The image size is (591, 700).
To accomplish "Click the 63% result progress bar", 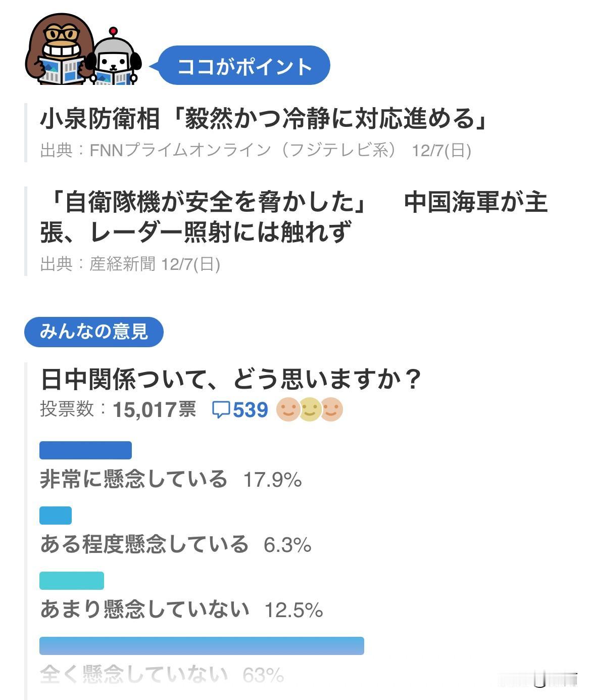I will [202, 646].
